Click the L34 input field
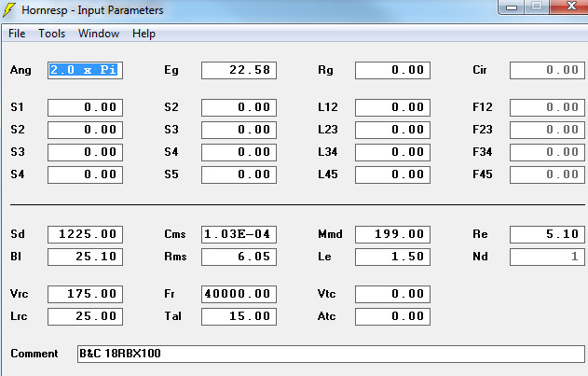Image resolution: width=588 pixels, height=376 pixels. coord(392,152)
